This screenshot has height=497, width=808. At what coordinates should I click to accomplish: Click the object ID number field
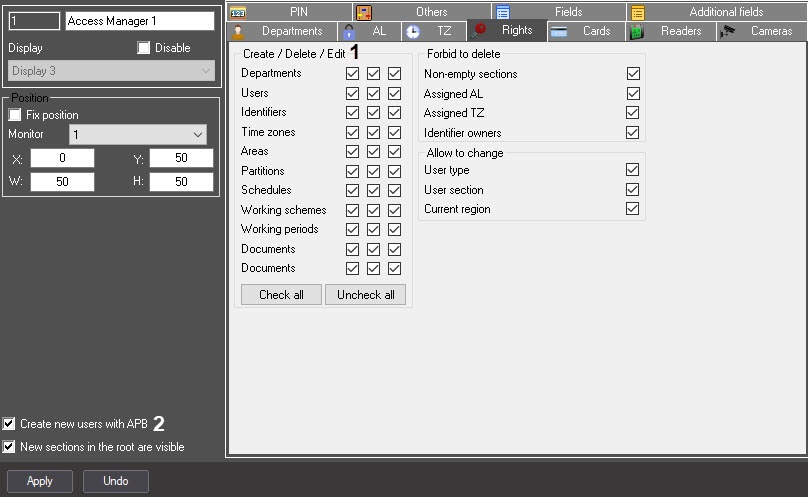pyautogui.click(x=34, y=21)
